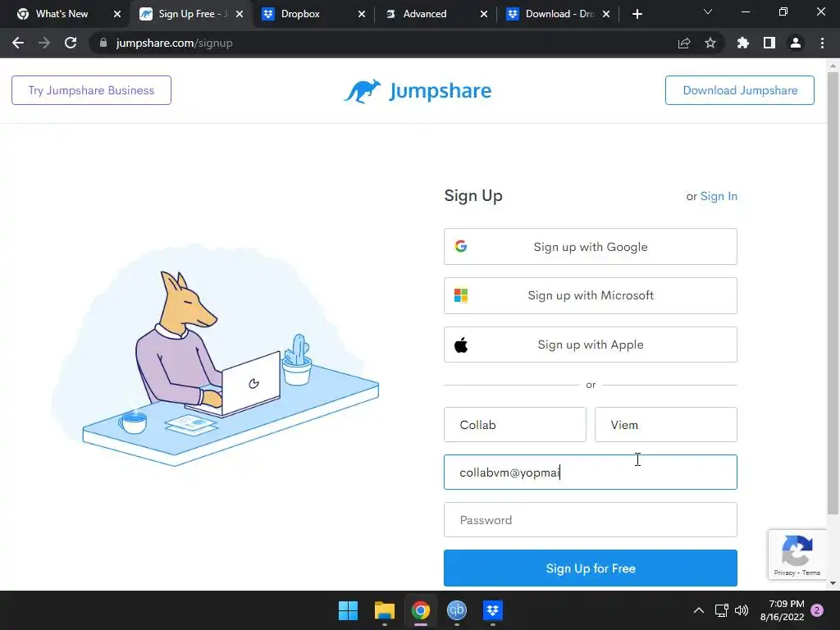Choose Sign up with Microsoft
This screenshot has width=840, height=630.
pos(591,295)
